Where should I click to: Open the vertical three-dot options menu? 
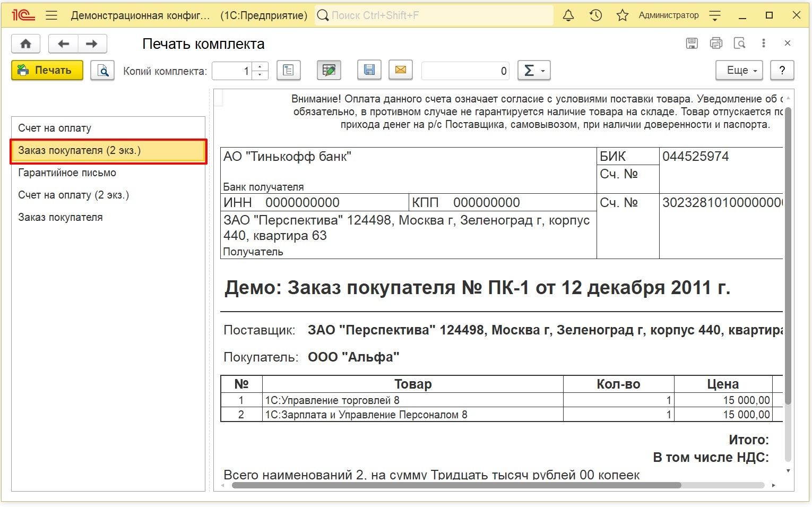[764, 44]
